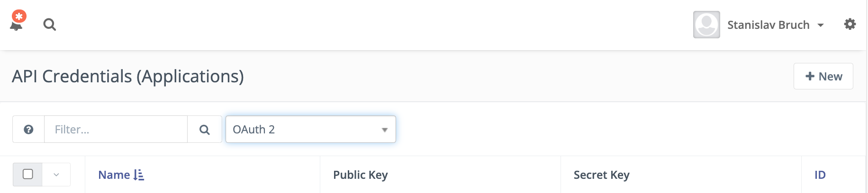The width and height of the screenshot is (868, 193).
Task: Click API Credentials (Applications) page title
Action: point(128,76)
